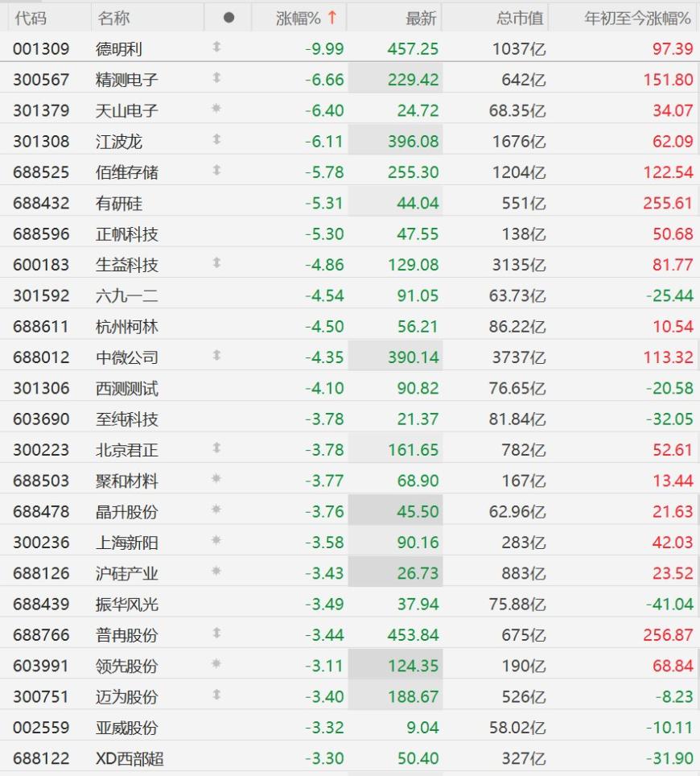700x776 pixels.
Task: Open stock XD西部超
Action: [130, 758]
